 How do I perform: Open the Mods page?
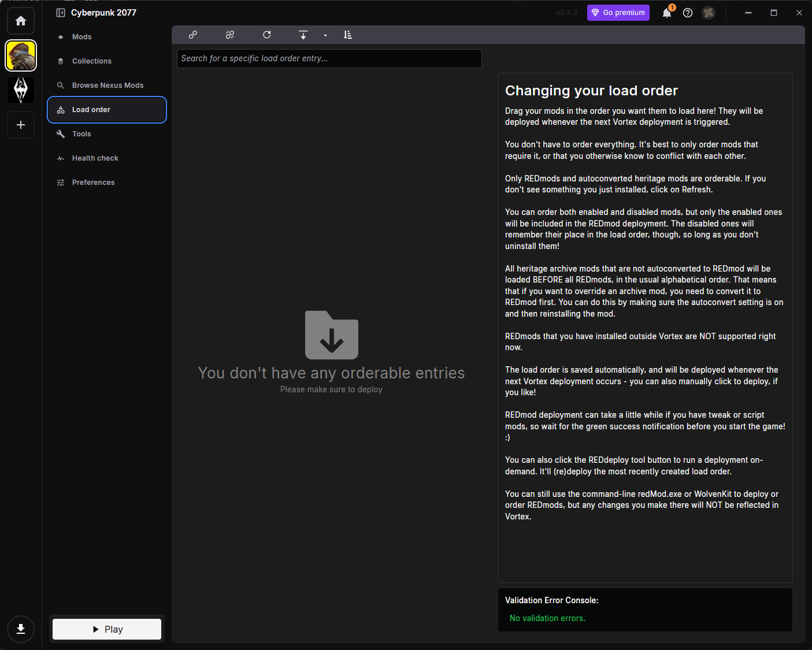(x=107, y=37)
